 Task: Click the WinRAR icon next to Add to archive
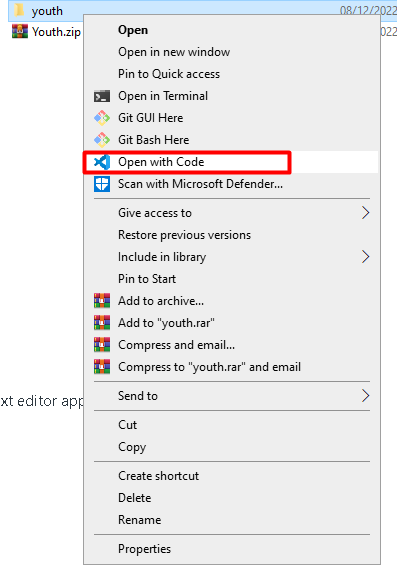pyautogui.click(x=102, y=301)
